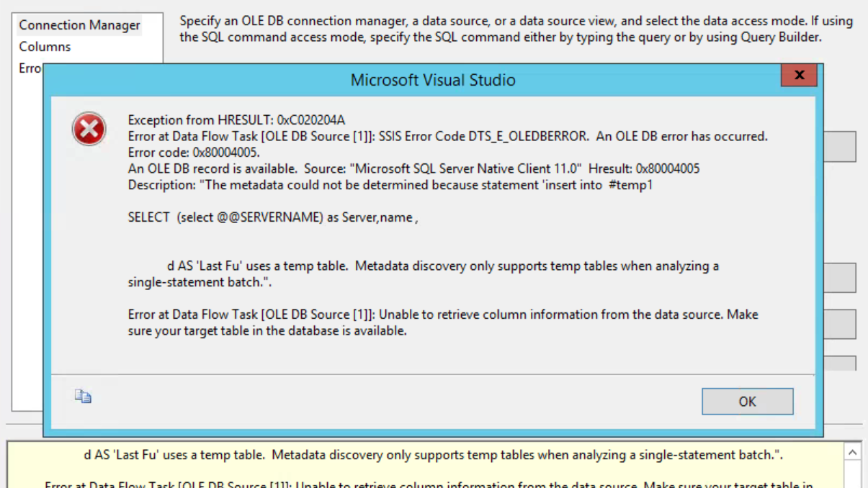The image size is (868, 488).
Task: Click the red error X icon
Action: [x=89, y=130]
